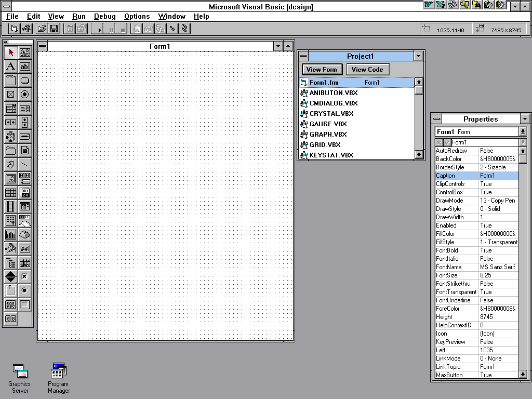Open the Program Manager desktop icon
532x399 pixels.
(x=58, y=378)
